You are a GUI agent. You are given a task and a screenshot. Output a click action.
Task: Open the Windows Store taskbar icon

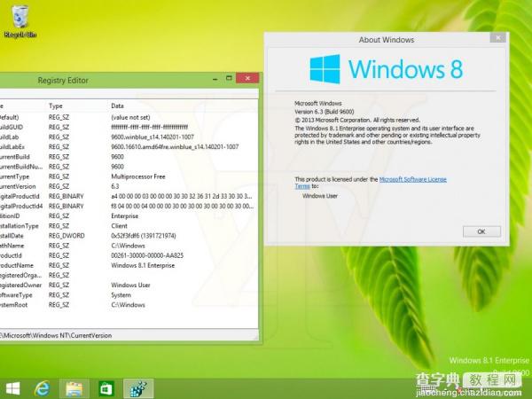tap(106, 388)
